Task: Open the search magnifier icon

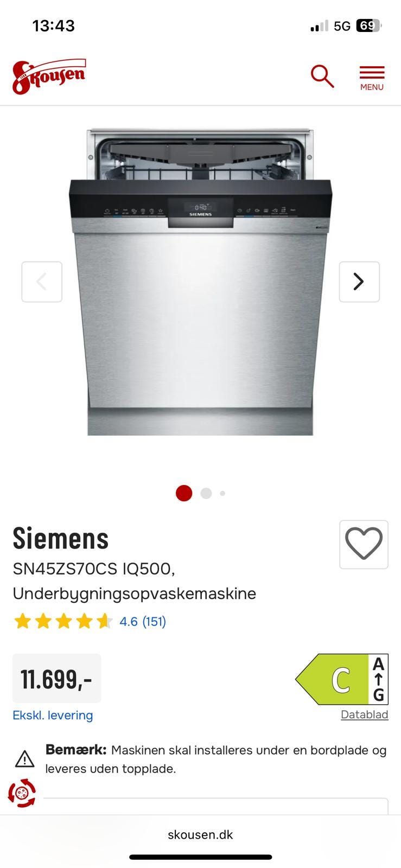Action: click(322, 76)
